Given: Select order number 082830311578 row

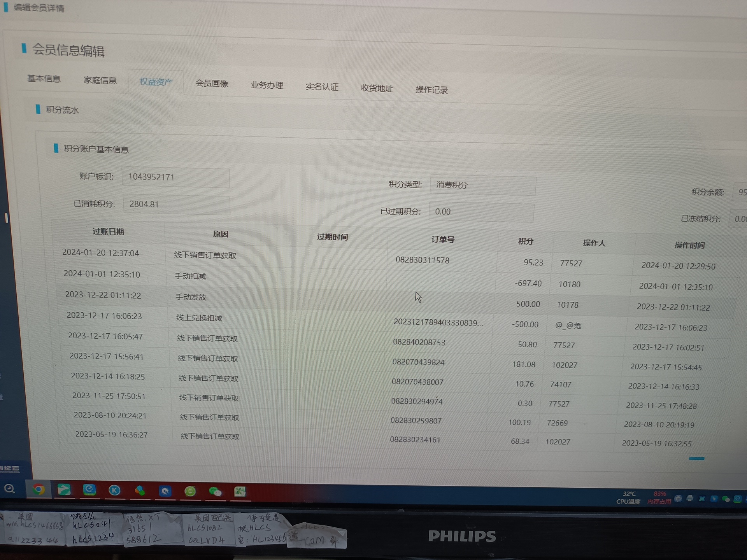Looking at the screenshot, I should (422, 260).
